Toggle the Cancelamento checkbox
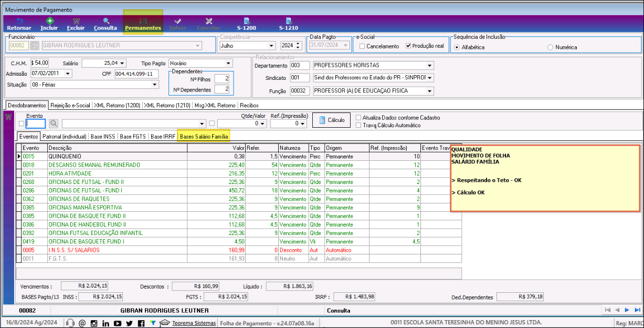This screenshot has width=644, height=328. pyautogui.click(x=362, y=46)
